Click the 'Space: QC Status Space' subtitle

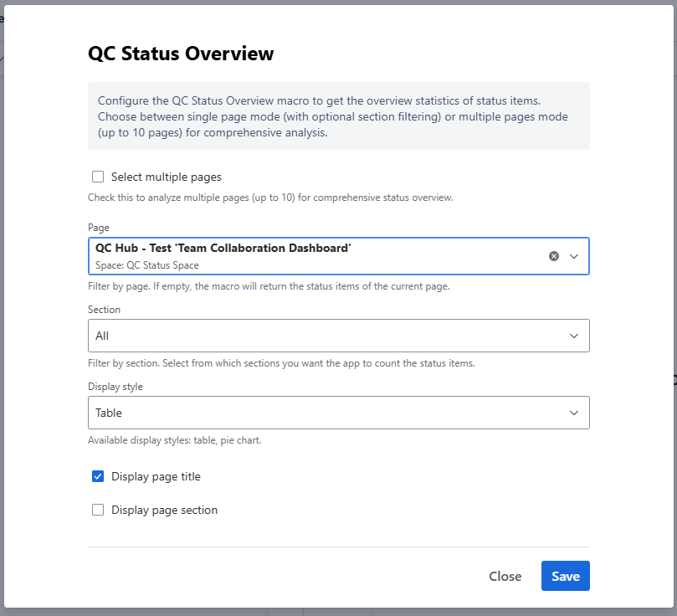tap(147, 265)
